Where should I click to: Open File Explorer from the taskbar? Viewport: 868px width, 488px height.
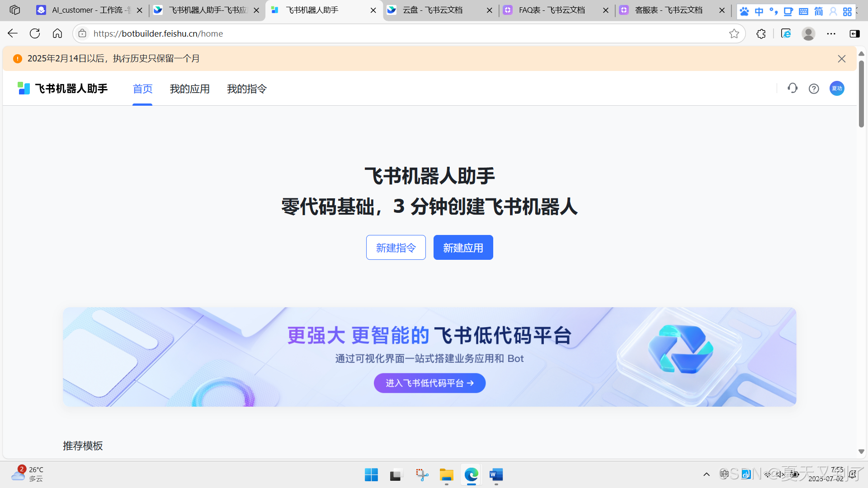(446, 475)
